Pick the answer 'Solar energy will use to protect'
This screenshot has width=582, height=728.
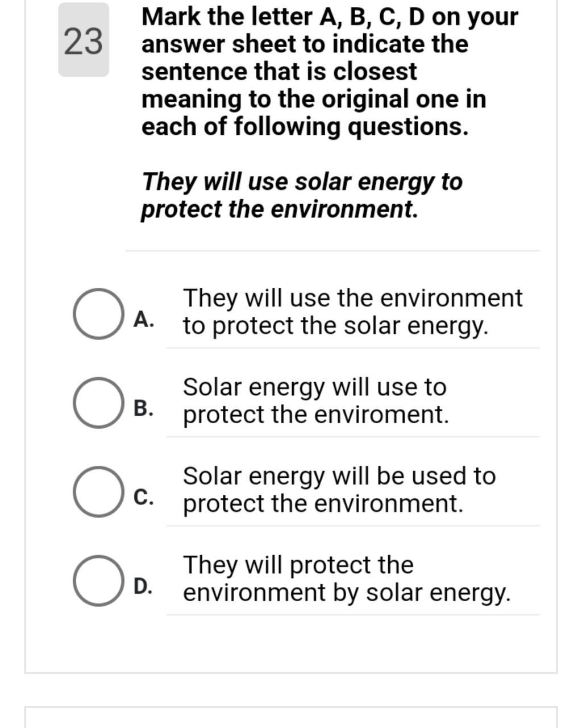(x=315, y=401)
